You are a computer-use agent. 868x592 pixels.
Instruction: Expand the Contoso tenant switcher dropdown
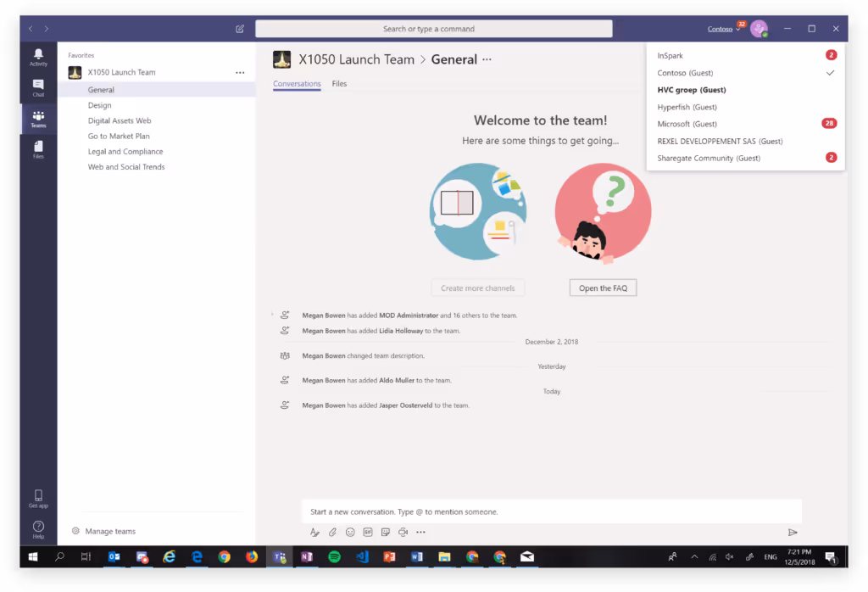pyautogui.click(x=724, y=29)
